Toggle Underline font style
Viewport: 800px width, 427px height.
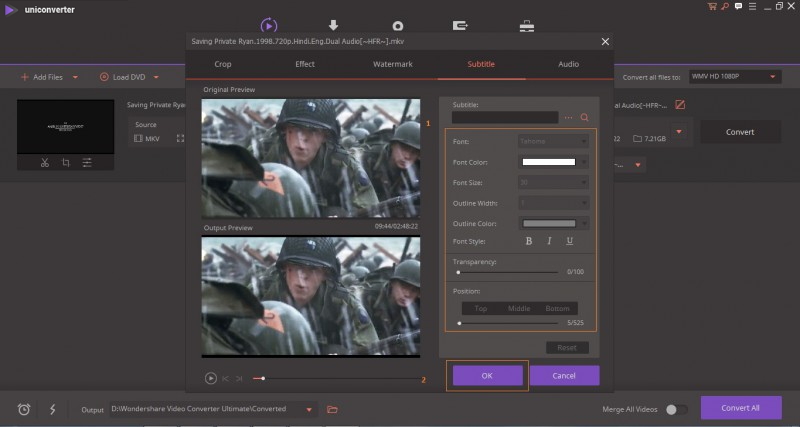pos(569,241)
